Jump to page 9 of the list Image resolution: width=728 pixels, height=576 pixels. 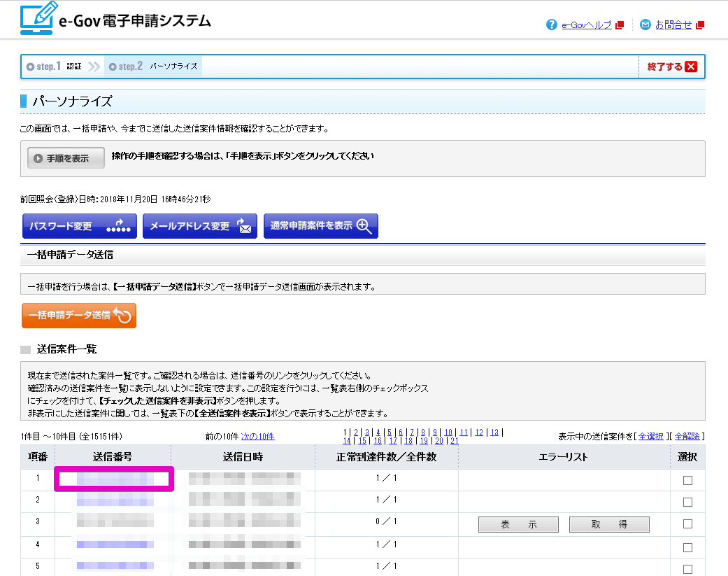(434, 433)
